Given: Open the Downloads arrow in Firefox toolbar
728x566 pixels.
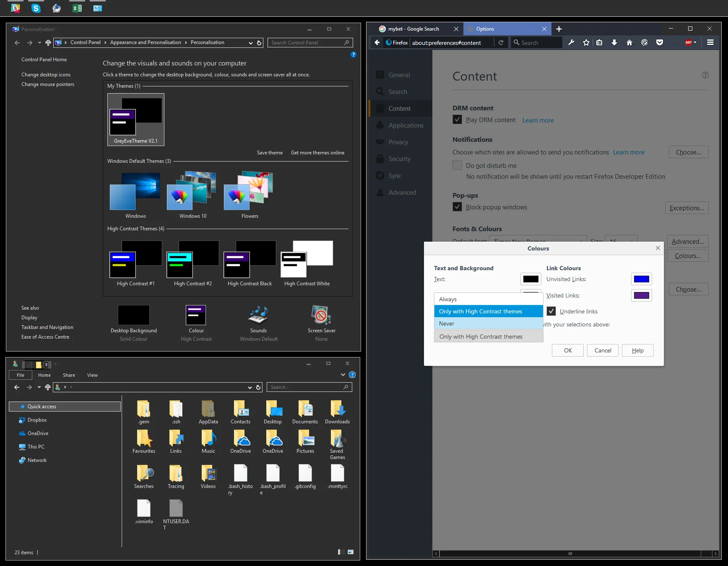Looking at the screenshot, I should point(614,42).
